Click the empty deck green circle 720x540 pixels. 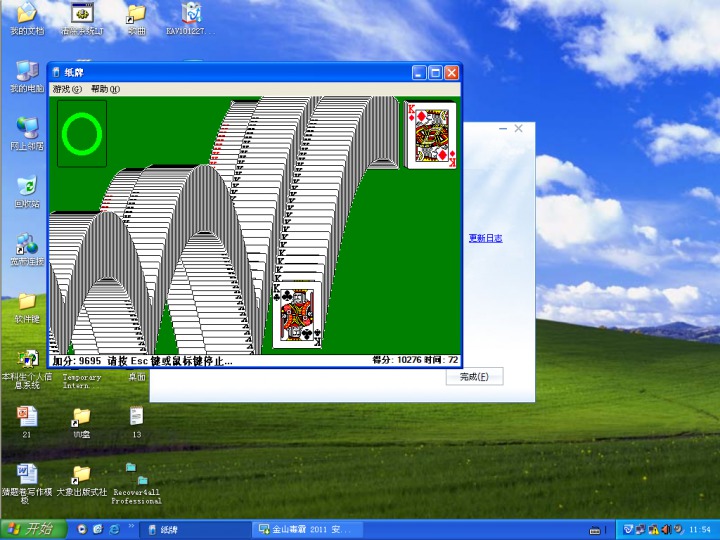tap(82, 134)
